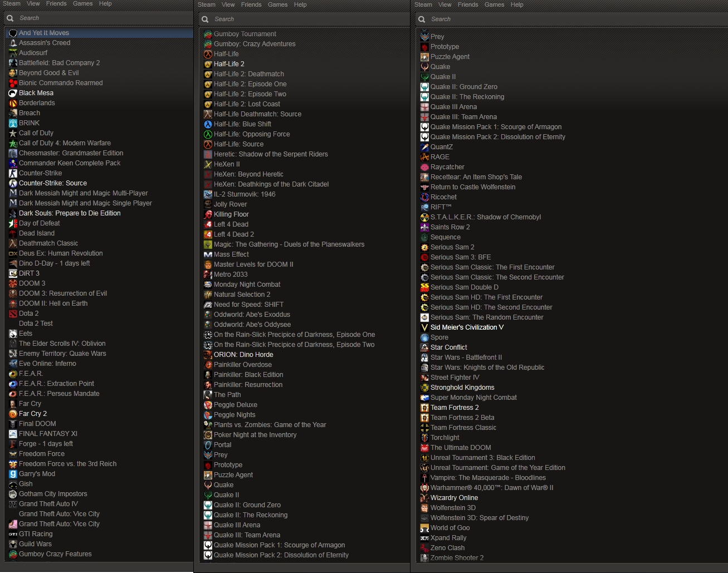
Task: Select Star Wars: Knights of the Old Republic
Action: (487, 368)
